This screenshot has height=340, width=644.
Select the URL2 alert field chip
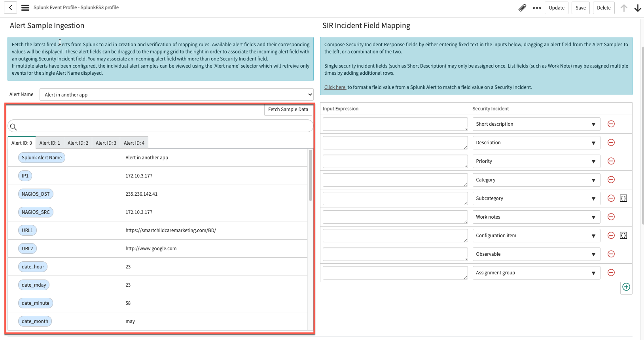[27, 249]
